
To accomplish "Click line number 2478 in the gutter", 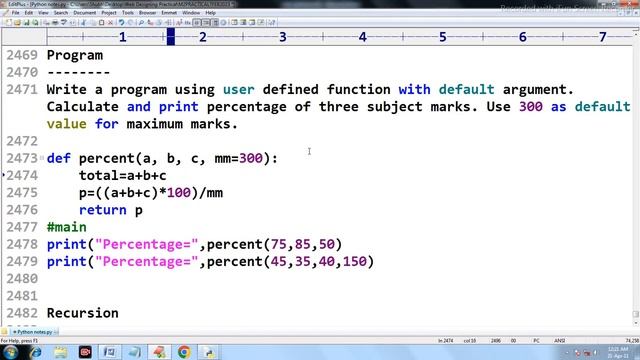I will (x=22, y=244).
